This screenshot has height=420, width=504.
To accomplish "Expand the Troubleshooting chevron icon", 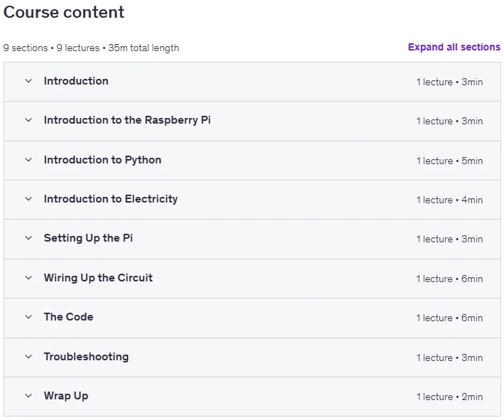I will pos(28,357).
